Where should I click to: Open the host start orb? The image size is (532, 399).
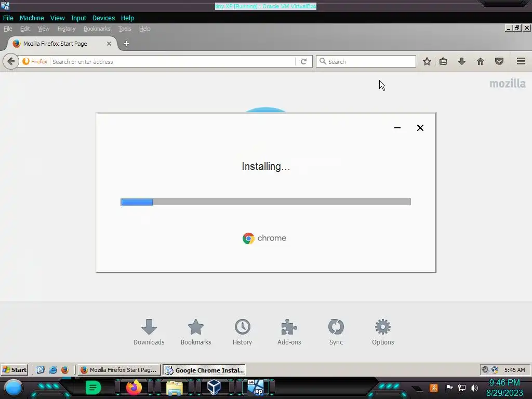coord(14,388)
